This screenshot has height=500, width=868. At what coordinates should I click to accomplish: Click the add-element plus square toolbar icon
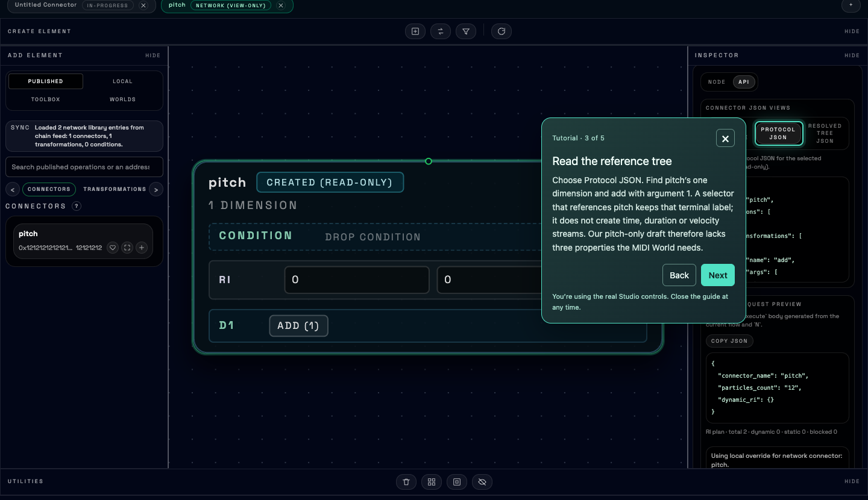(415, 31)
